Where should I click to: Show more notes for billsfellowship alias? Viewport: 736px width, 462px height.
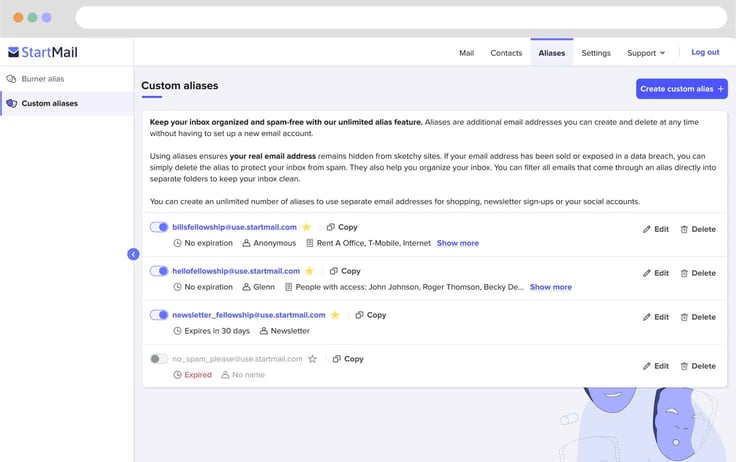[x=458, y=243]
